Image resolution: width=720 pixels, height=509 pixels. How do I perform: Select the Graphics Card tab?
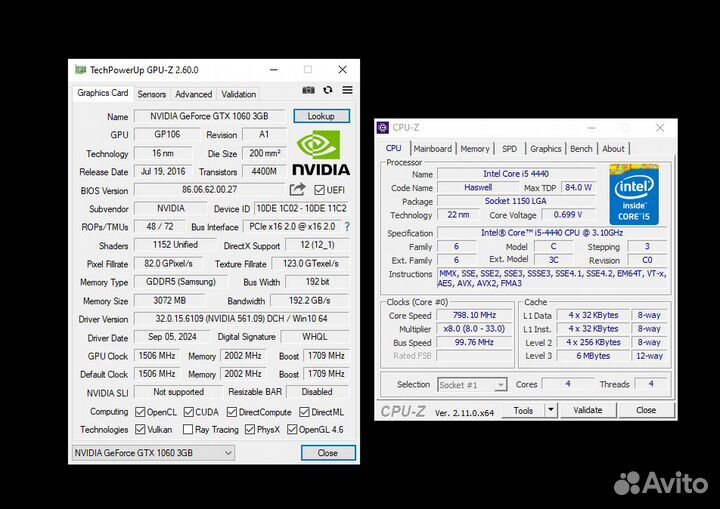click(103, 93)
